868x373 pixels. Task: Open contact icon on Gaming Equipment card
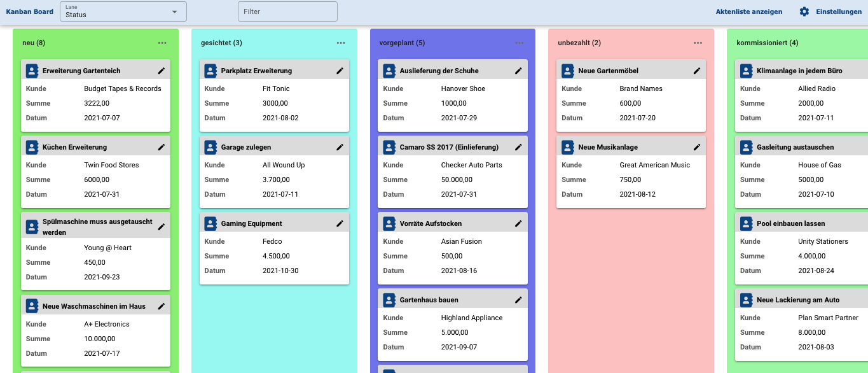point(210,223)
